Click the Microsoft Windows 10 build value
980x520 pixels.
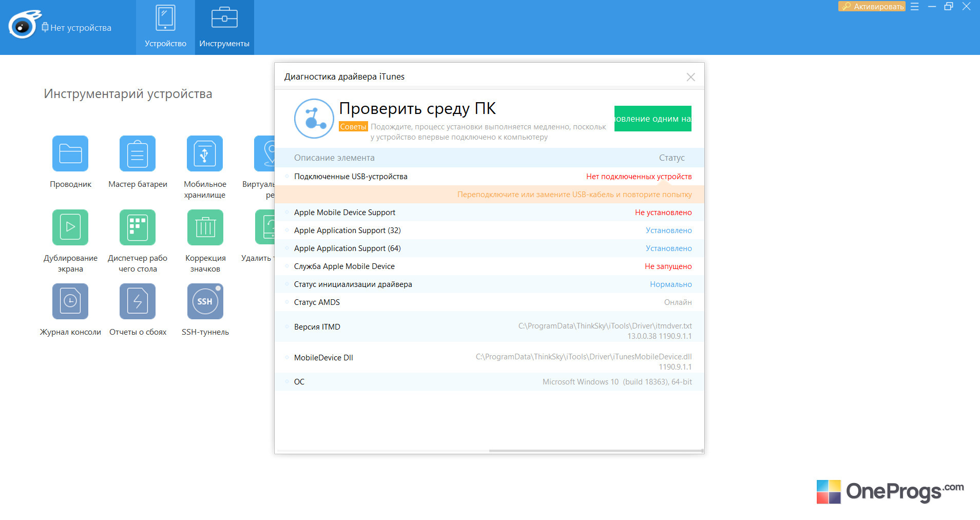point(617,382)
